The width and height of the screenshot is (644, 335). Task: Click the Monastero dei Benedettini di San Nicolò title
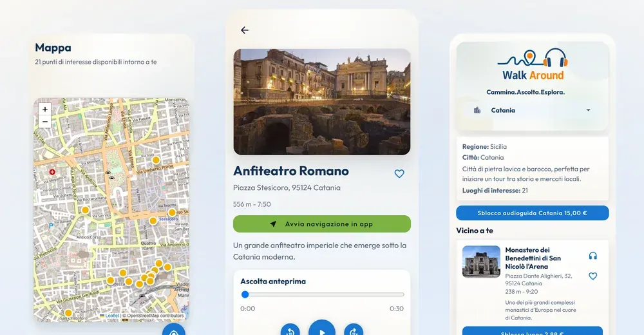pyautogui.click(x=533, y=258)
